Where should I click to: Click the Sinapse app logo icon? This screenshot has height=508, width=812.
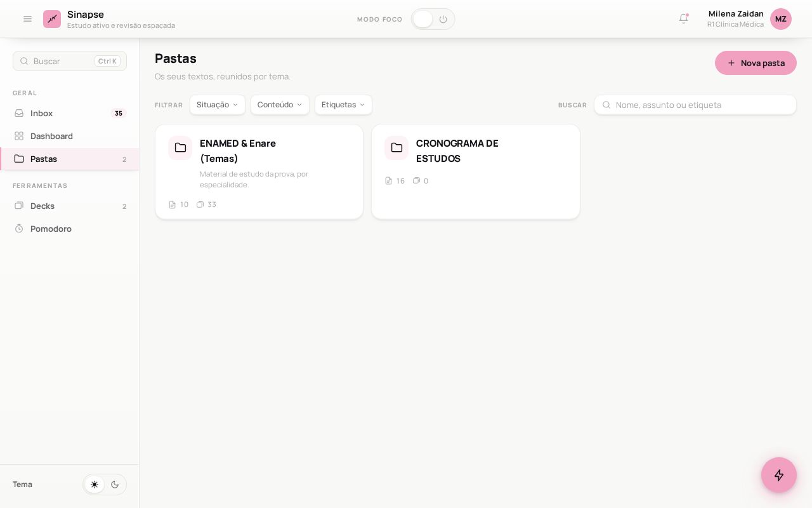point(52,19)
